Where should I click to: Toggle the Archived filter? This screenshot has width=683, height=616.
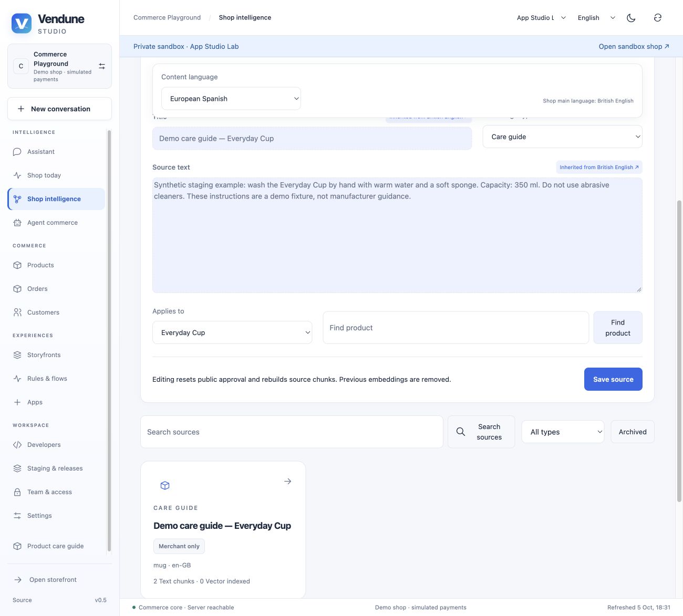[633, 432]
